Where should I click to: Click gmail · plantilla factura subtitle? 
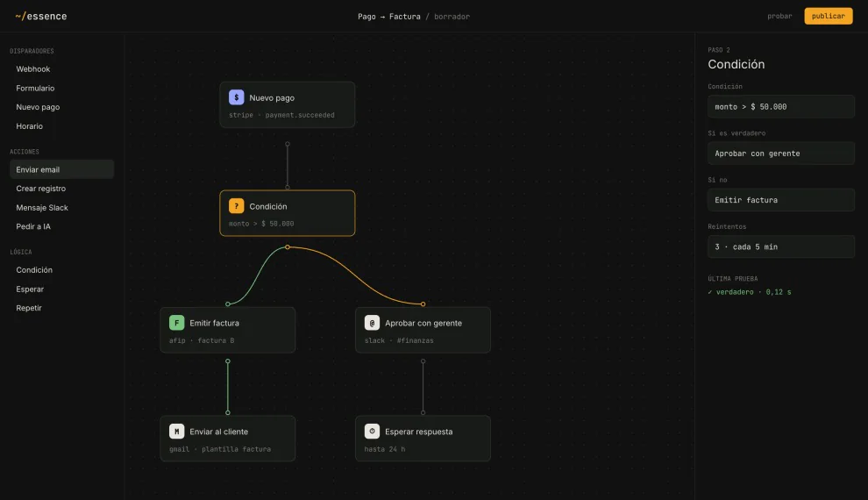[220, 449]
